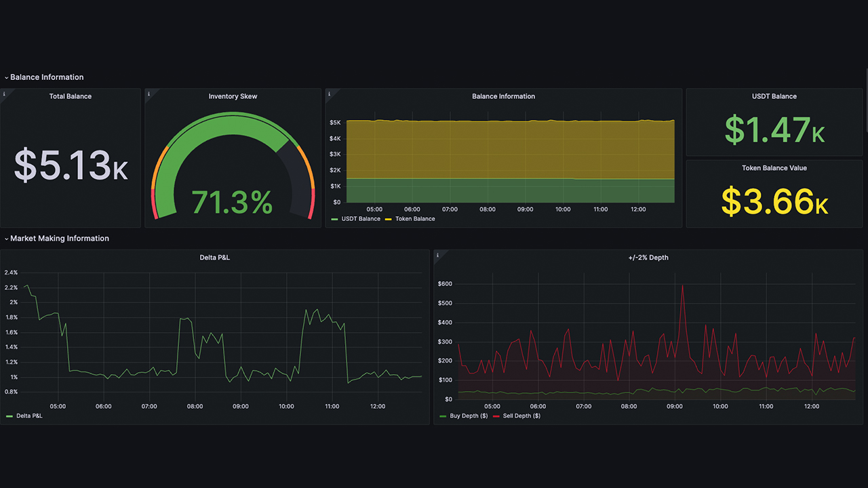Toggle USDT Balance series in legend
The width and height of the screenshot is (868, 488).
pos(359,219)
